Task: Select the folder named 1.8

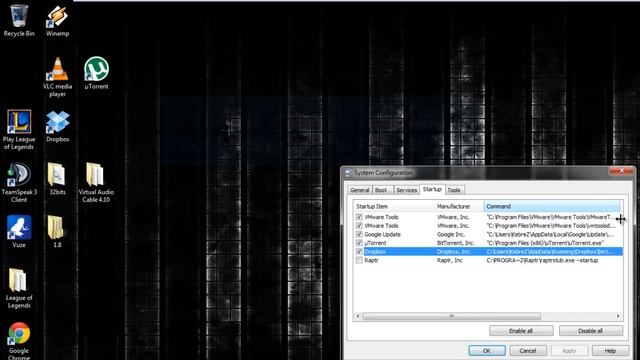Action: point(56,232)
